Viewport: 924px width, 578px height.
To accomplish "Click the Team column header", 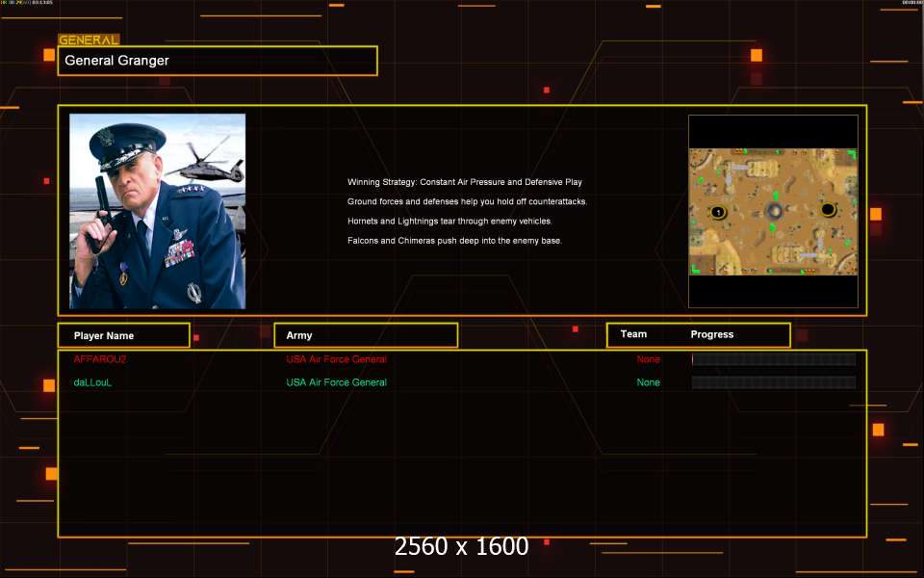I will (633, 334).
